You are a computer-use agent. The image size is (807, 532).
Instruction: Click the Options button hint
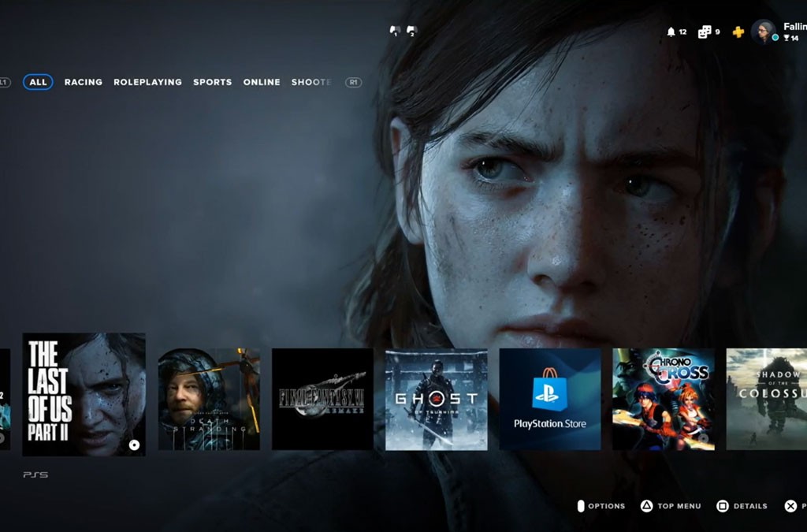pyautogui.click(x=601, y=506)
